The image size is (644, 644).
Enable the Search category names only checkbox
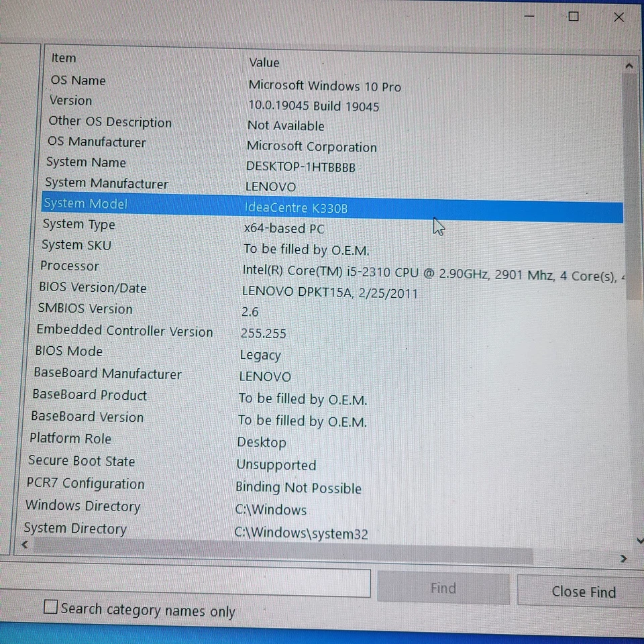(x=50, y=606)
